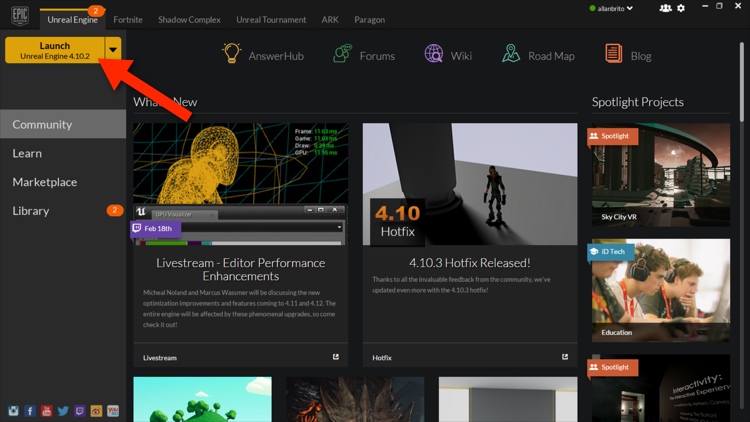Switch to the ARK tab
This screenshot has width=750, height=422.
pyautogui.click(x=330, y=20)
